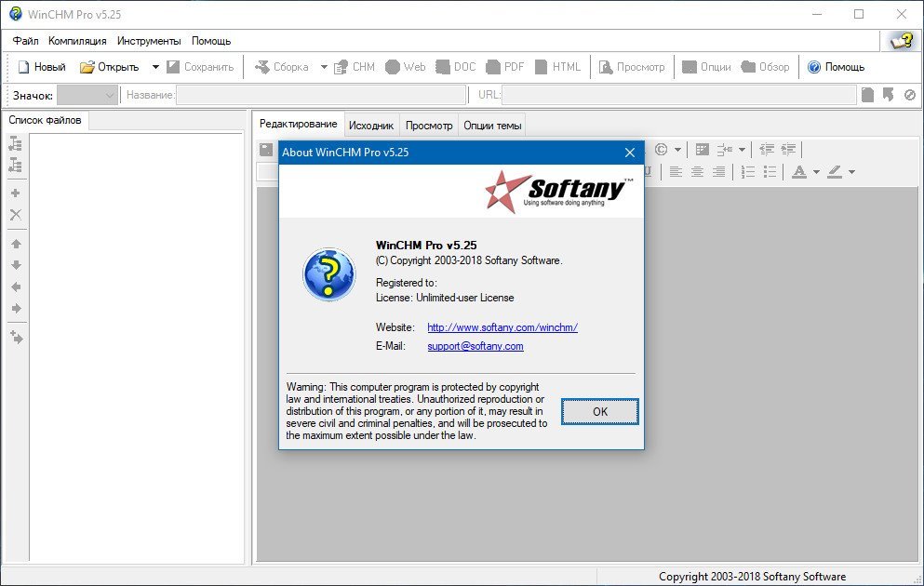Select the Список файлов tab
This screenshot has width=924, height=586.
45,120
